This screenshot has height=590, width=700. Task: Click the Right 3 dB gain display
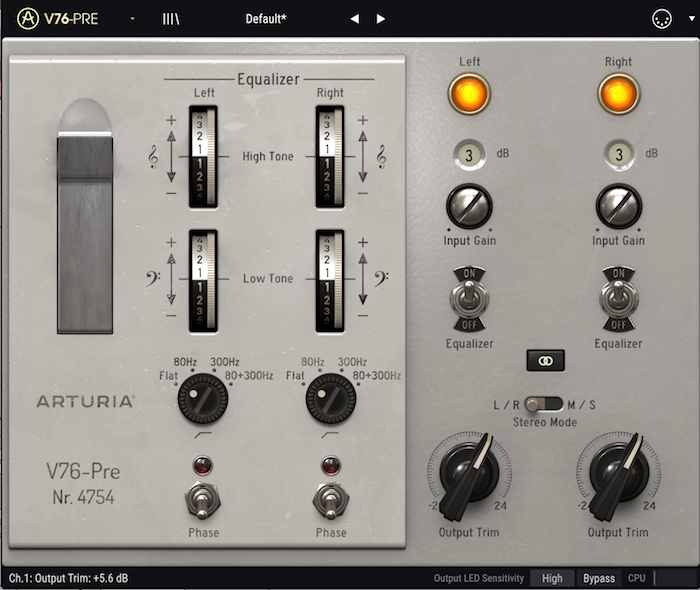pos(619,155)
